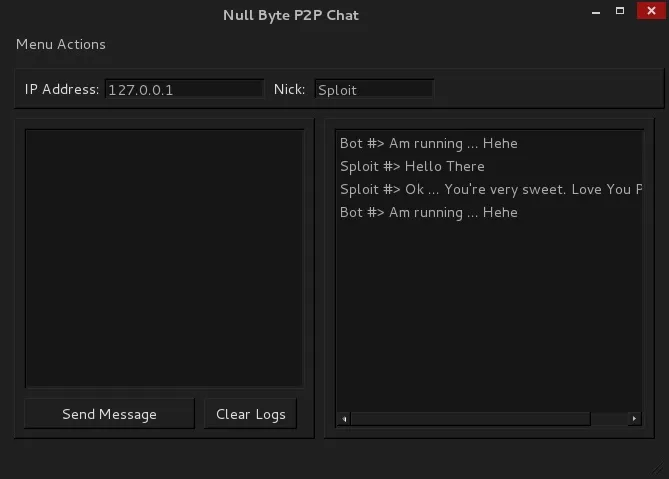Click the Nick input field
The image size is (669, 479).
374,90
